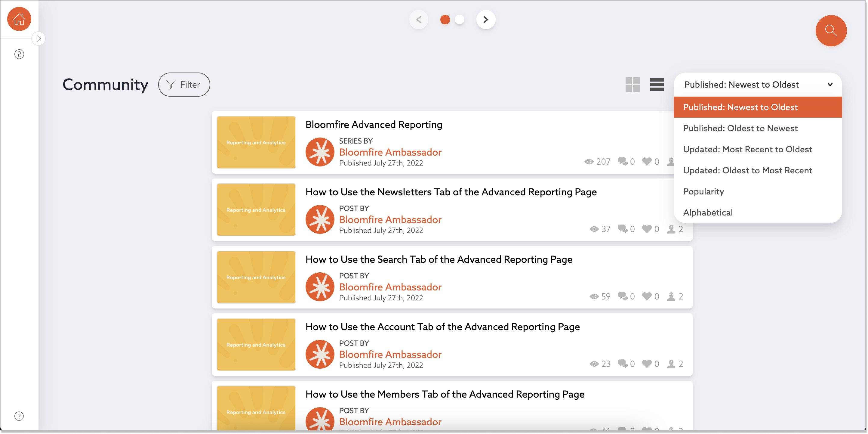Viewport: 868px width, 434px height.
Task: Open the Filter panel
Action: 184,84
